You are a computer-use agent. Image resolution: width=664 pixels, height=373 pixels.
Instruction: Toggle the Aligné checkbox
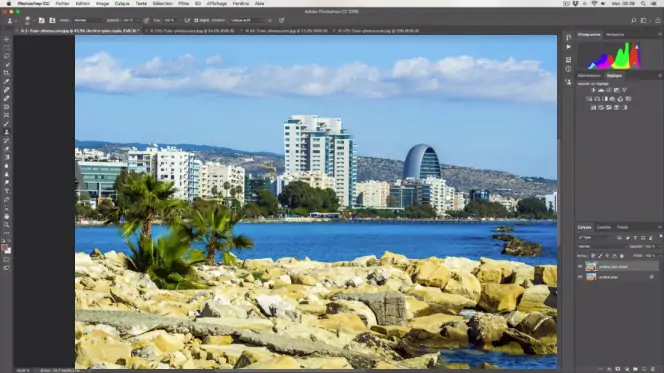196,20
